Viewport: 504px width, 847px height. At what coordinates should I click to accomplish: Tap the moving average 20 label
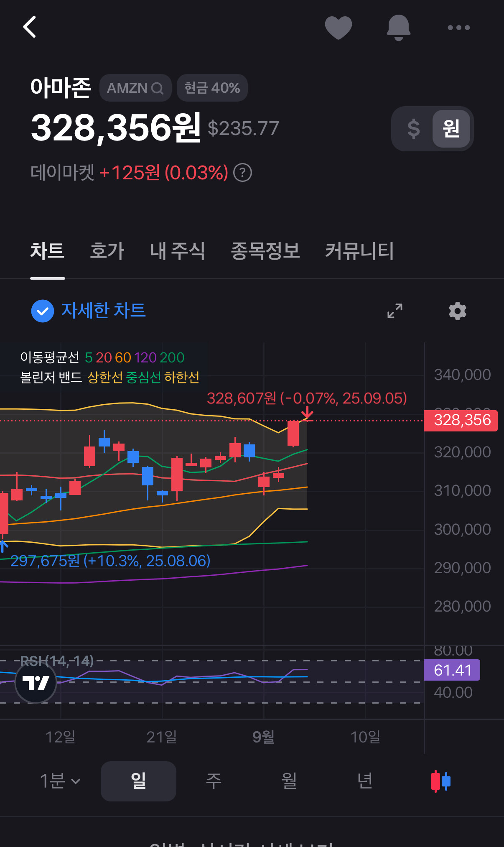104,358
